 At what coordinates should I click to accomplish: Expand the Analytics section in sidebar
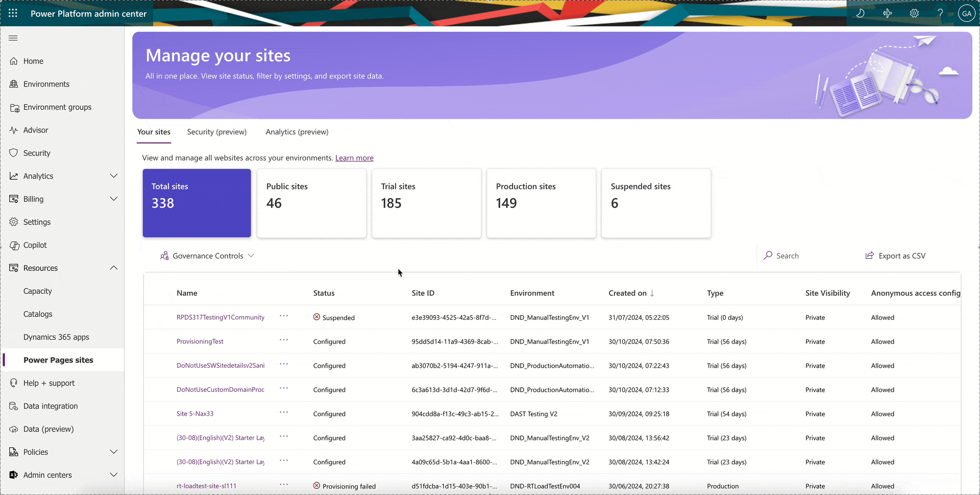pos(114,175)
